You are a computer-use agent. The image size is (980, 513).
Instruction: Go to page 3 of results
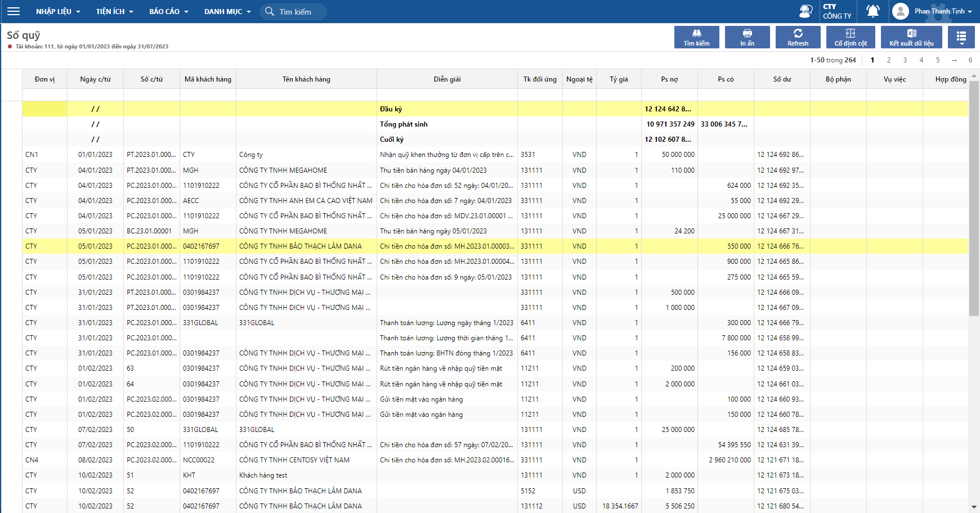(x=905, y=60)
